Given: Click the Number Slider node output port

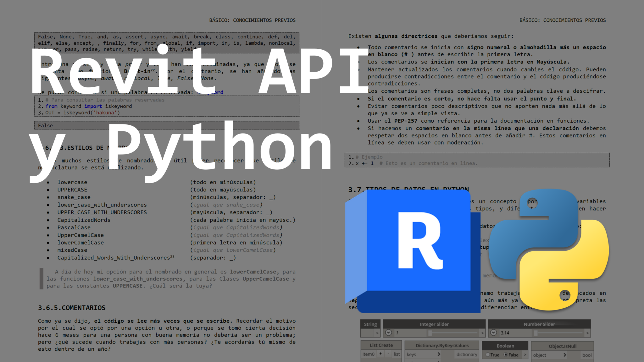Looking at the screenshot, I should pyautogui.click(x=587, y=333).
